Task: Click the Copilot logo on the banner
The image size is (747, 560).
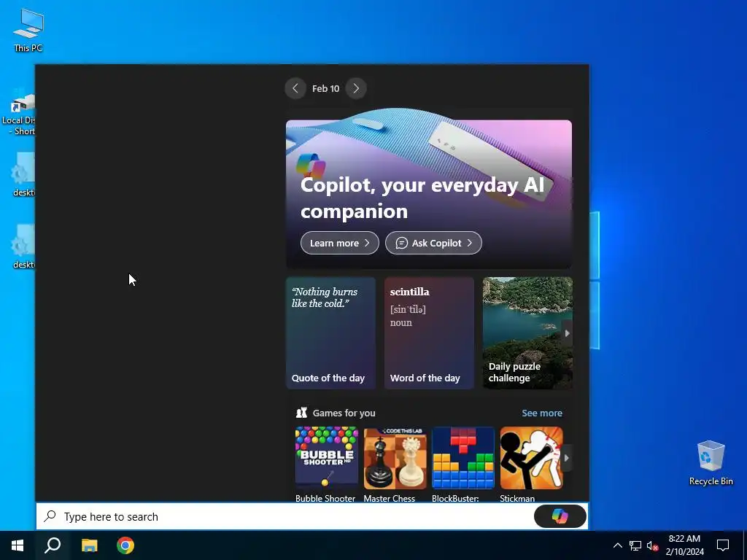Action: (x=311, y=166)
